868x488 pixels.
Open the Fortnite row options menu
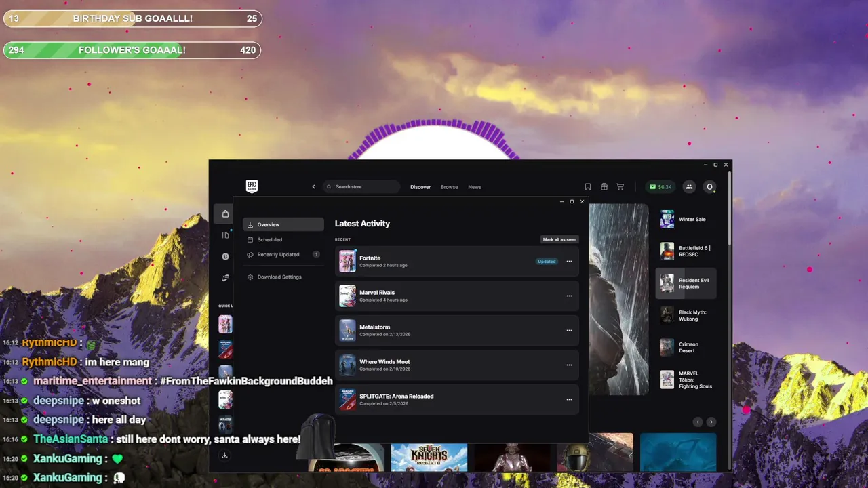coord(569,261)
